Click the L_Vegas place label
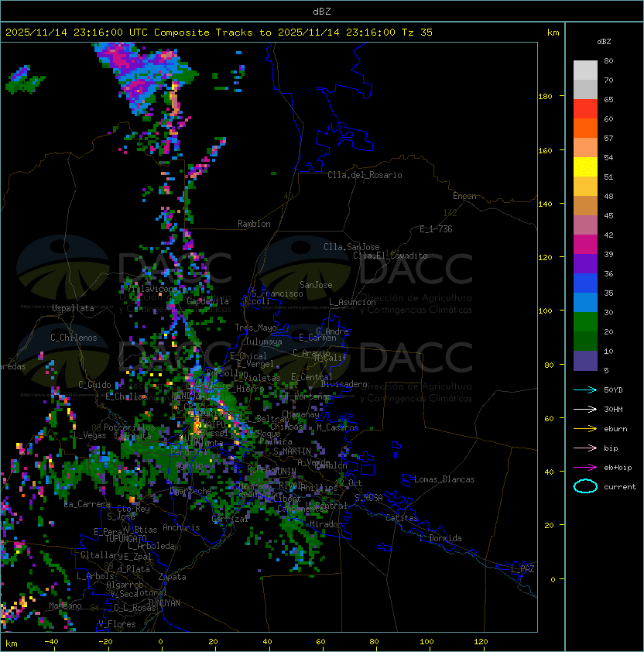644x652 pixels. 90,435
